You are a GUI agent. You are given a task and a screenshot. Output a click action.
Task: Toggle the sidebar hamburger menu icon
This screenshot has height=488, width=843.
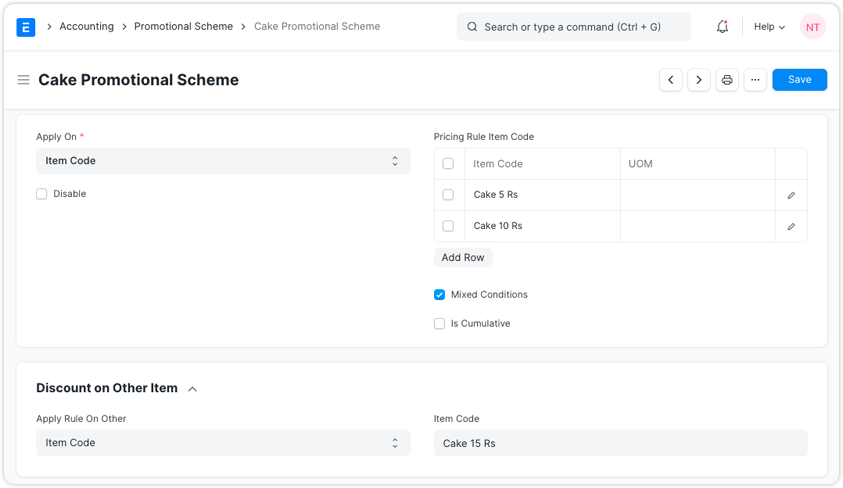23,80
